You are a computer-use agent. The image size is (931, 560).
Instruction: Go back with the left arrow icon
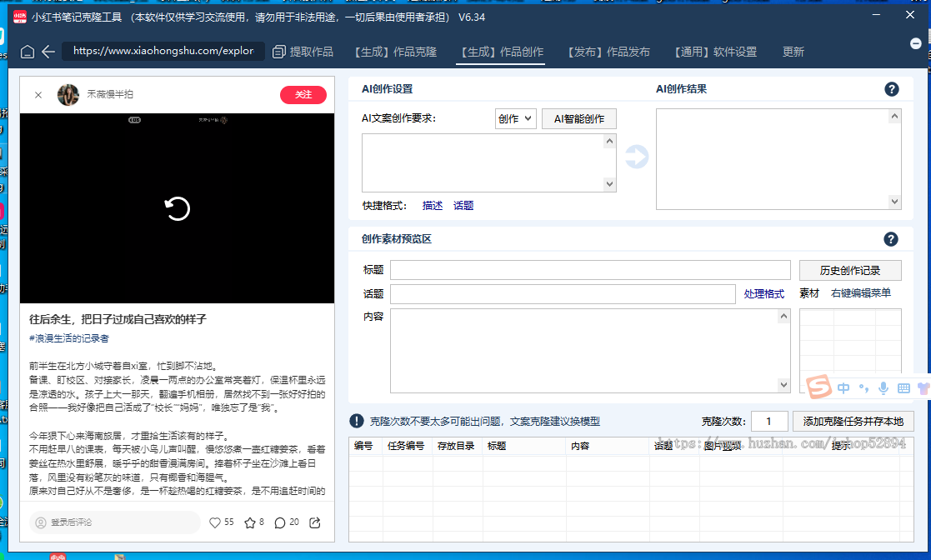pos(48,52)
